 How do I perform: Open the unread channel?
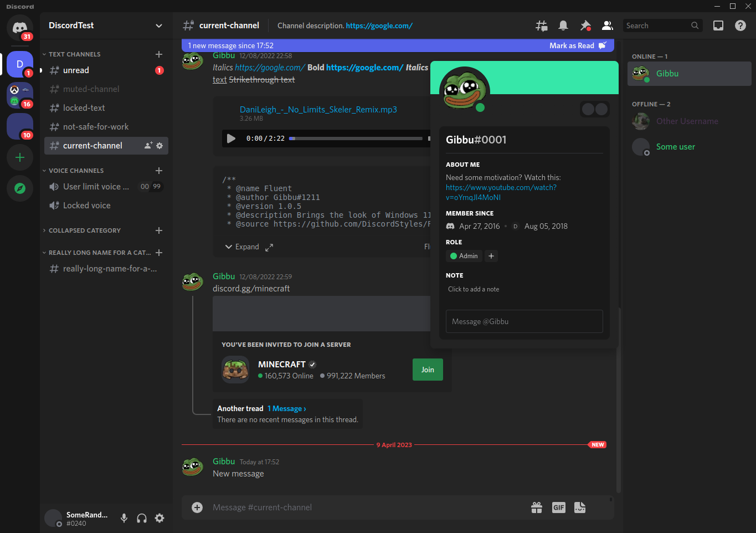click(76, 70)
